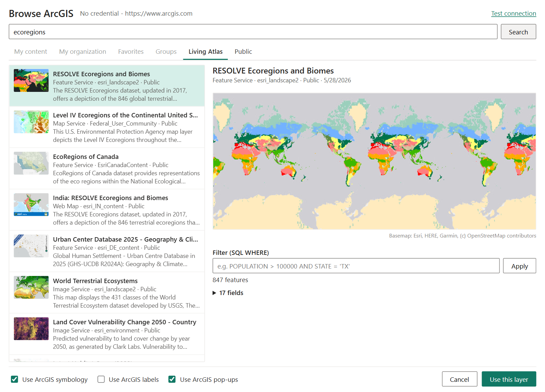Screen dimensions: 545x392
Task: Select Urban Center Database 2025 title
Action: 125,240
